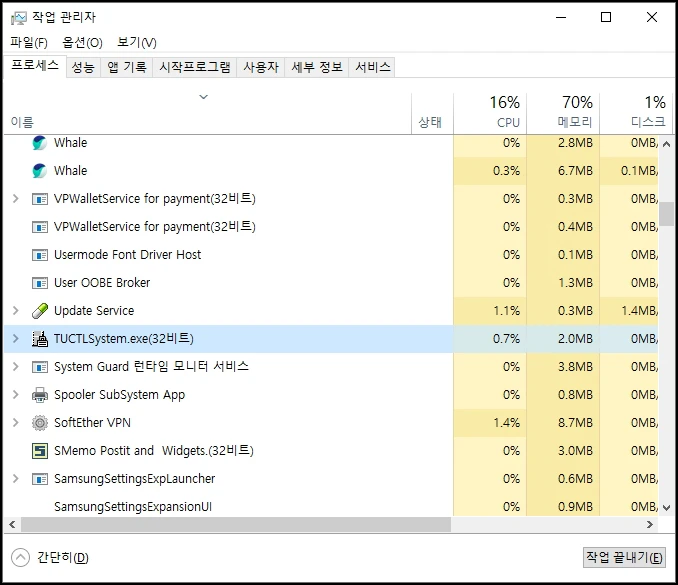Viewport: 678px width, 585px height.
Task: Click the 1.4MB disk value of Update Service
Action: click(640, 311)
